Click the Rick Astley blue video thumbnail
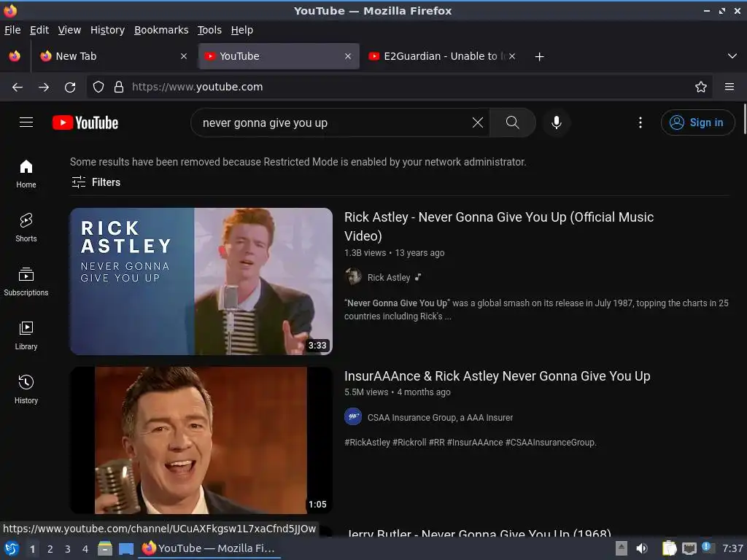The width and height of the screenshot is (747, 560). [x=201, y=281]
